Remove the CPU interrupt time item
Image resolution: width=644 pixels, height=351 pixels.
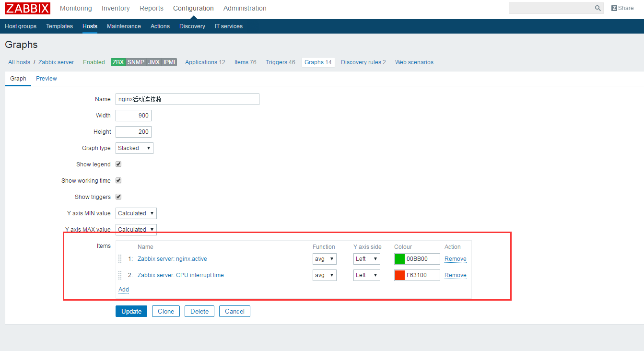456,275
